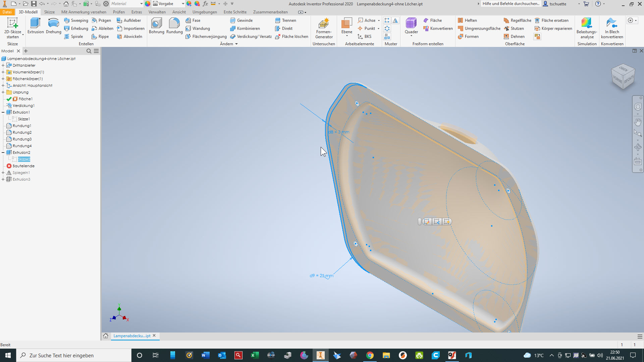
Task: Expand the Spiegeln1 tree node
Action: coord(3,173)
